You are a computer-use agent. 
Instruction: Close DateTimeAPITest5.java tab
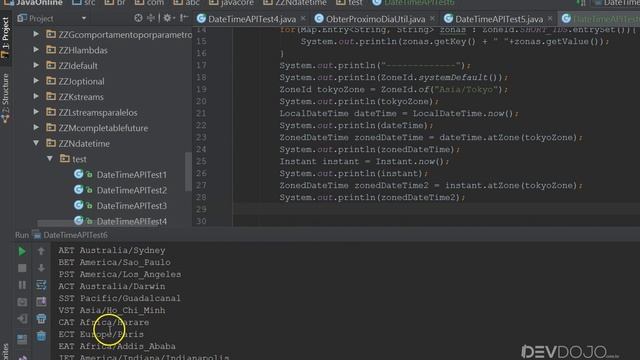pos(550,18)
